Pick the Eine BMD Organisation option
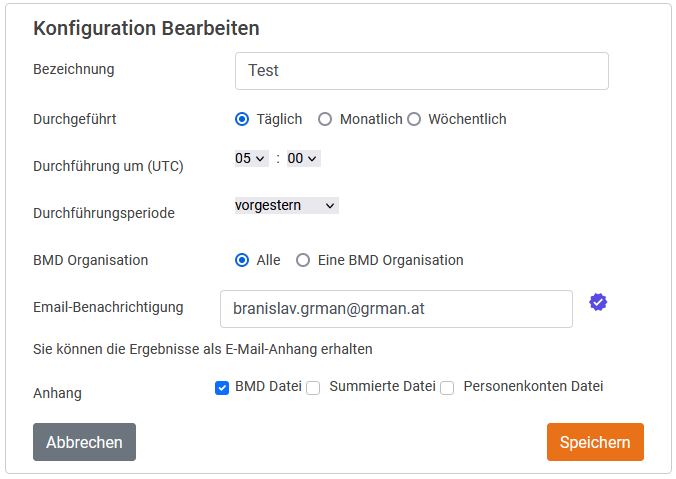This screenshot has width=676, height=479. click(303, 260)
